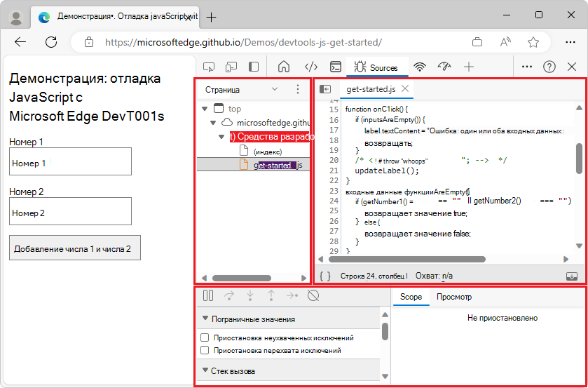This screenshot has height=388, width=588.
Task: Pause script execution button
Action: 208,295
